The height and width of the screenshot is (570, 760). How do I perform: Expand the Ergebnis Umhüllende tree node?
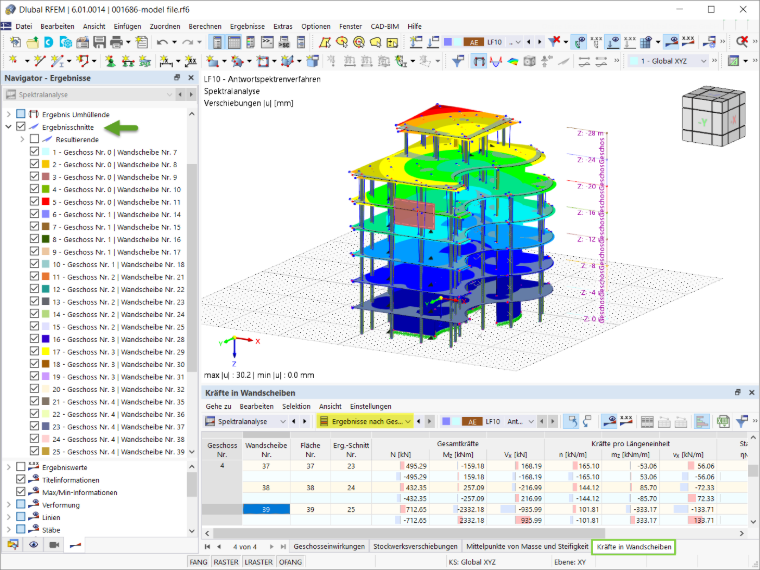pyautogui.click(x=8, y=114)
